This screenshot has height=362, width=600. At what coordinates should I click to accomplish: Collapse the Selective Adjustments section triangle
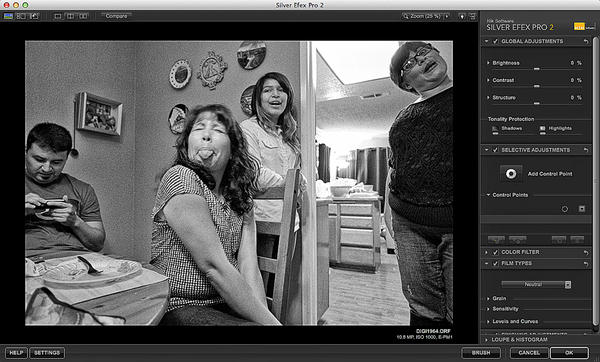point(487,150)
